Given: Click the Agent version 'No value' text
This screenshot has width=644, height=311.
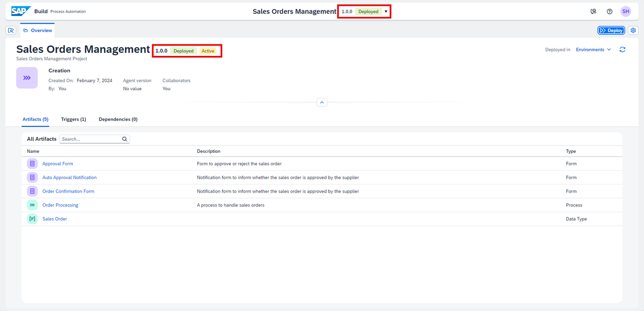Looking at the screenshot, I should (x=132, y=88).
